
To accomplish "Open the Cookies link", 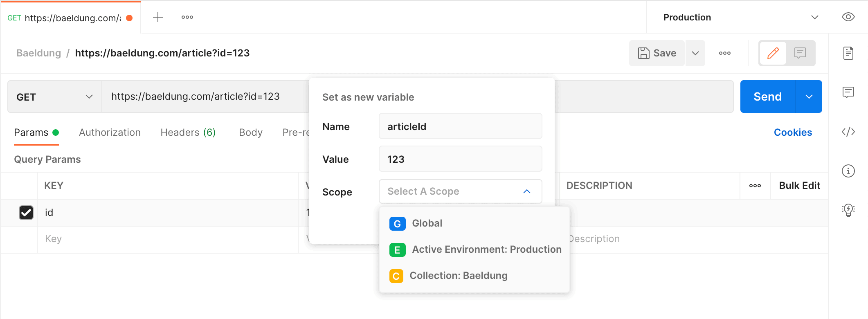I will point(793,133).
